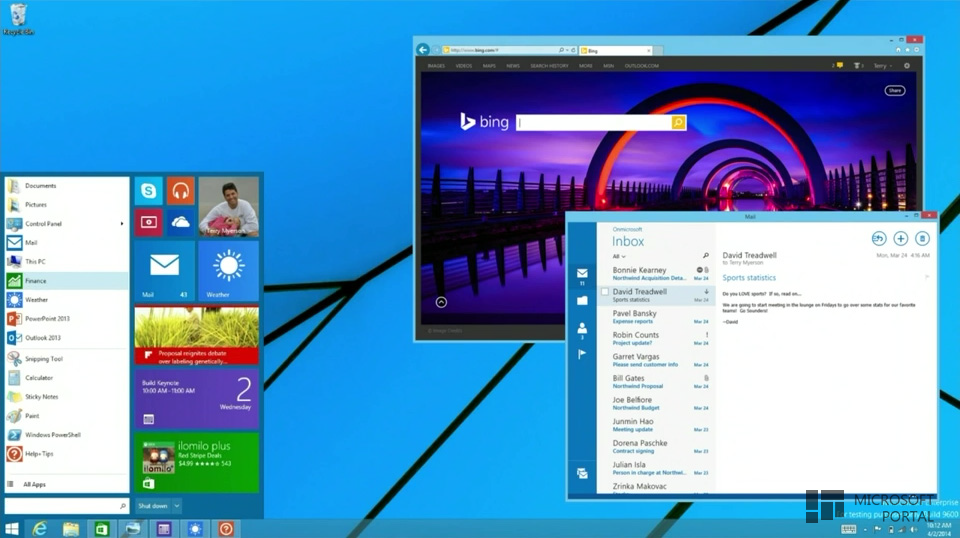Launch Mail from the Start menu list
The image size is (960, 538).
tap(67, 242)
